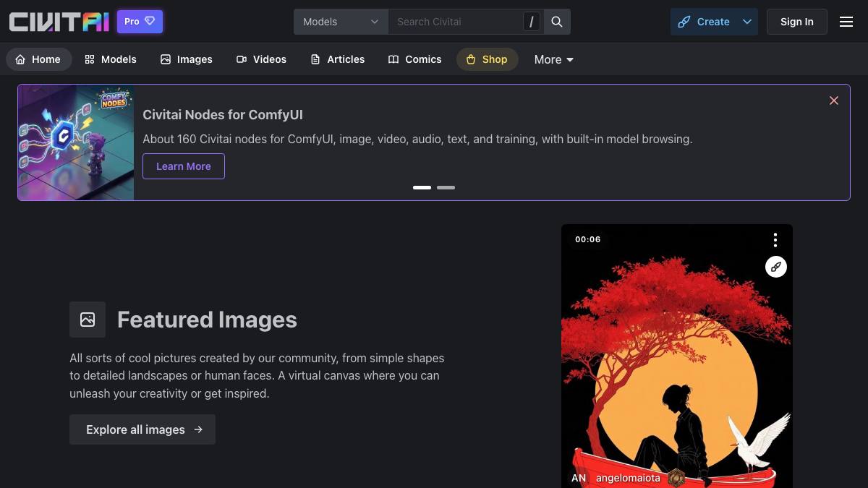Click the Explore all images button
This screenshot has width=868, height=488.
142,429
